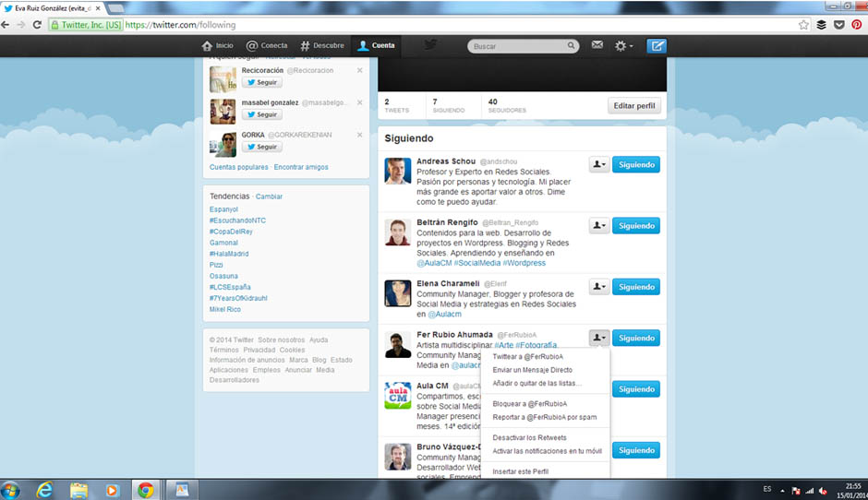Click the Twitter bird logo in navbar

[x=430, y=44]
